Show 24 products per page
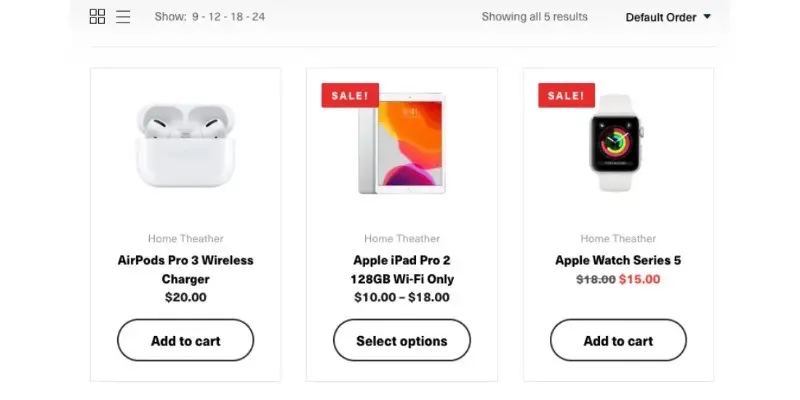The image size is (800, 400). (258, 17)
